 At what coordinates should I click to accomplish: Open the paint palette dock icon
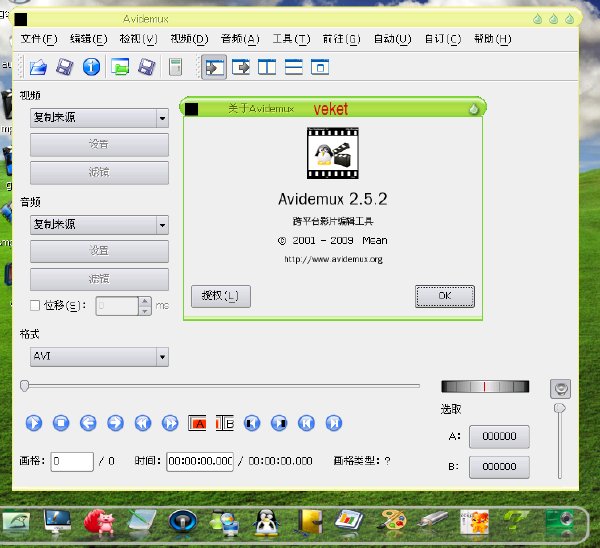point(392,521)
